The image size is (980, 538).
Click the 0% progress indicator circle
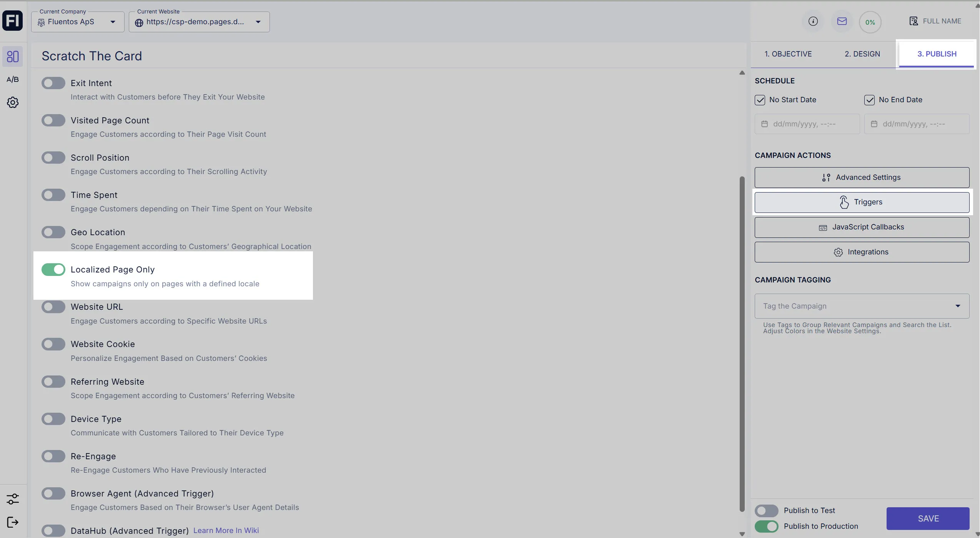[870, 22]
